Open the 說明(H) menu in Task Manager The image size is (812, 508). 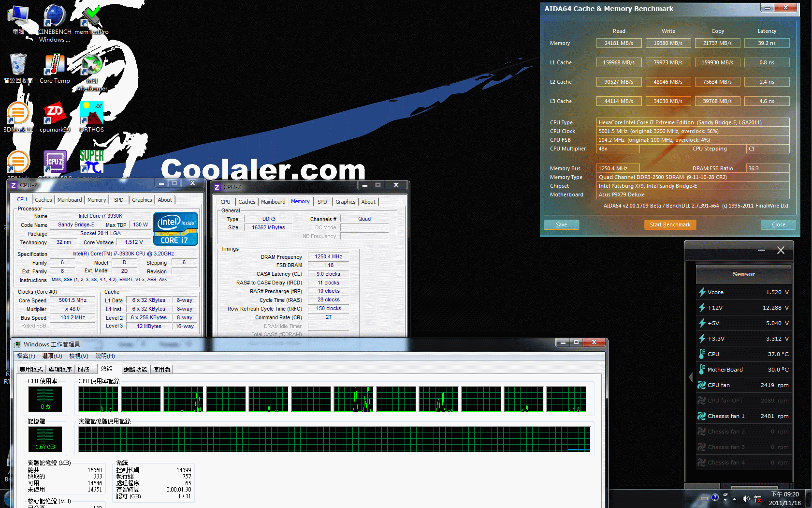(105, 356)
